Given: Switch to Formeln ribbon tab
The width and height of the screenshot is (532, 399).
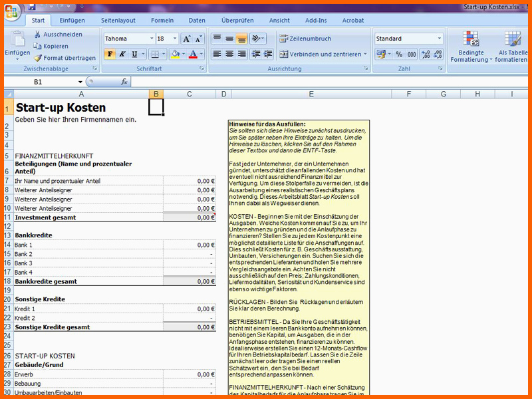Looking at the screenshot, I should click(x=162, y=21).
